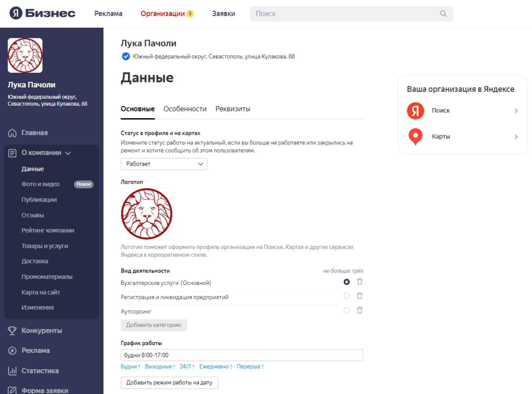Screen dimensions: 532x394
Task: Open the Работает status dropdown
Action: 164,164
